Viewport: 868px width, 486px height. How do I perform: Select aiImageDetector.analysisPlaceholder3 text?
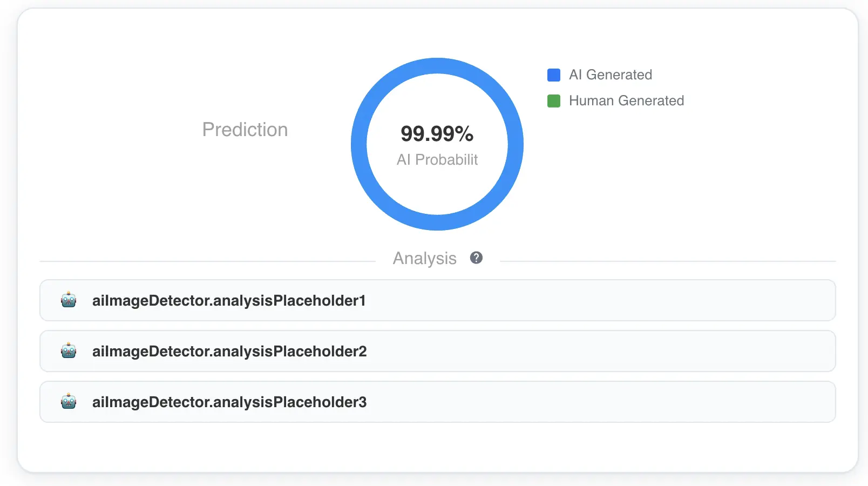(229, 402)
